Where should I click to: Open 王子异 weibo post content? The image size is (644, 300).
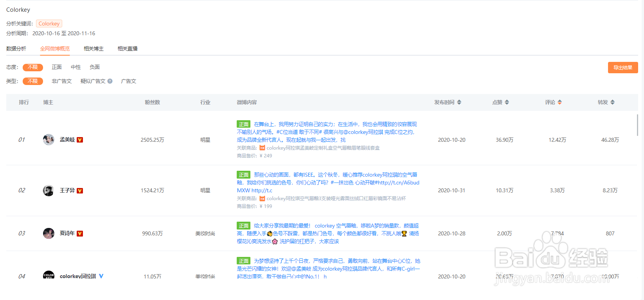(x=328, y=183)
